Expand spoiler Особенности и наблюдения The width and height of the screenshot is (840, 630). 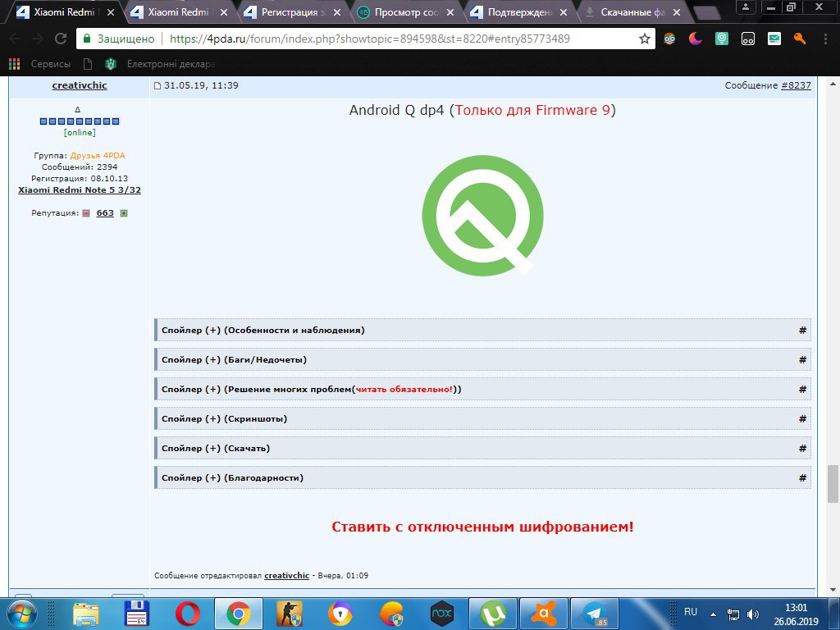(482, 330)
